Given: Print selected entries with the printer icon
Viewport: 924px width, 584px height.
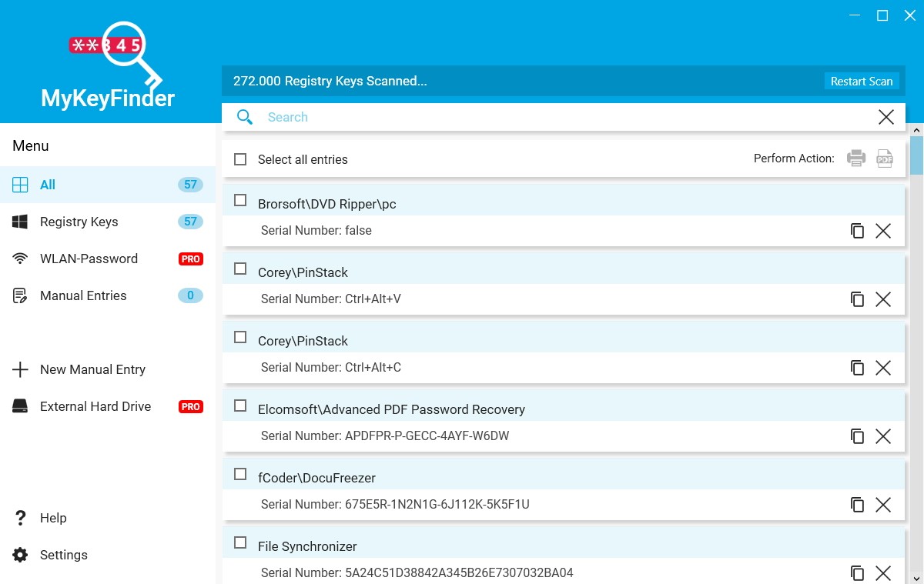Looking at the screenshot, I should point(856,159).
